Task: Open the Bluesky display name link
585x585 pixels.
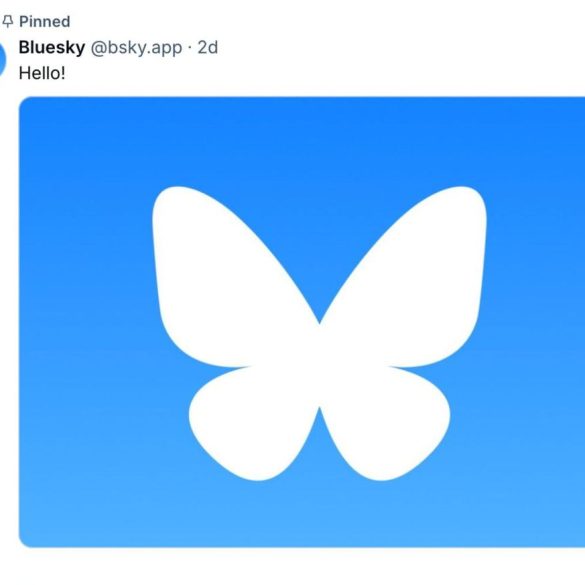Action: coord(52,47)
